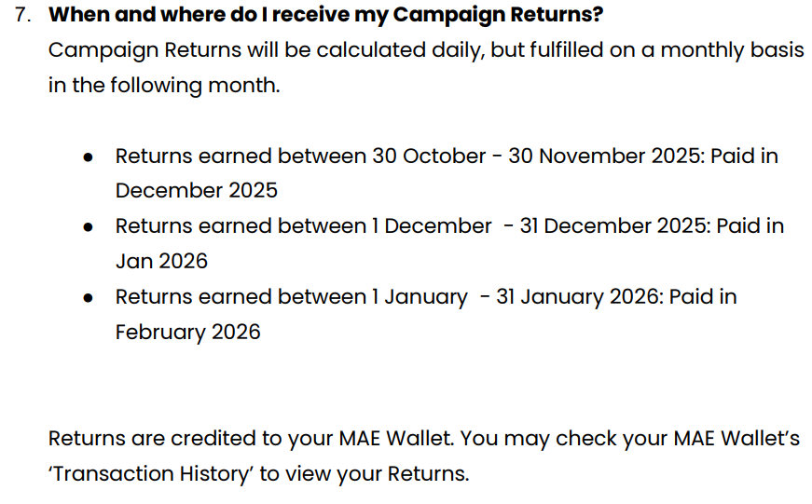Click the line 'in the following month.'

pos(164,86)
